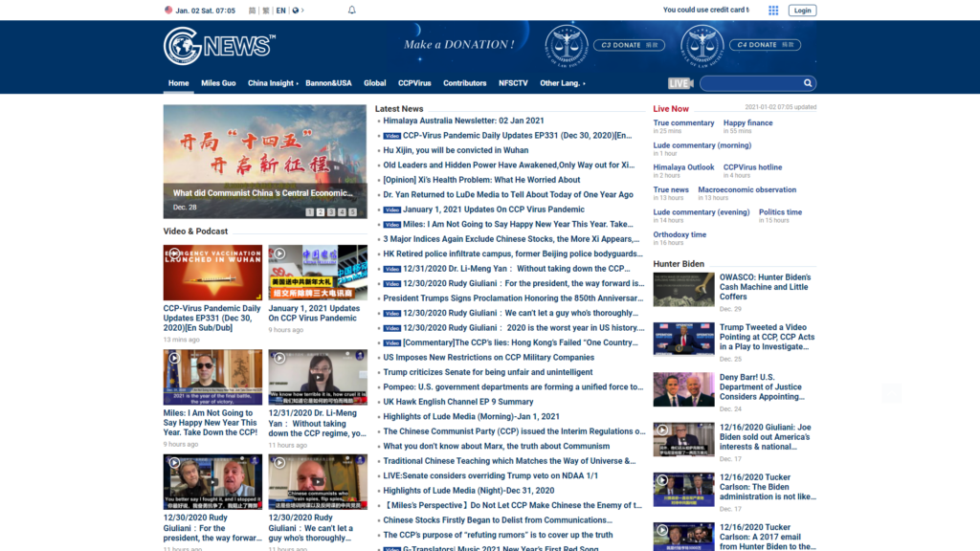This screenshot has width=980, height=551.
Task: Click the scrolling credit card notice
Action: (705, 10)
